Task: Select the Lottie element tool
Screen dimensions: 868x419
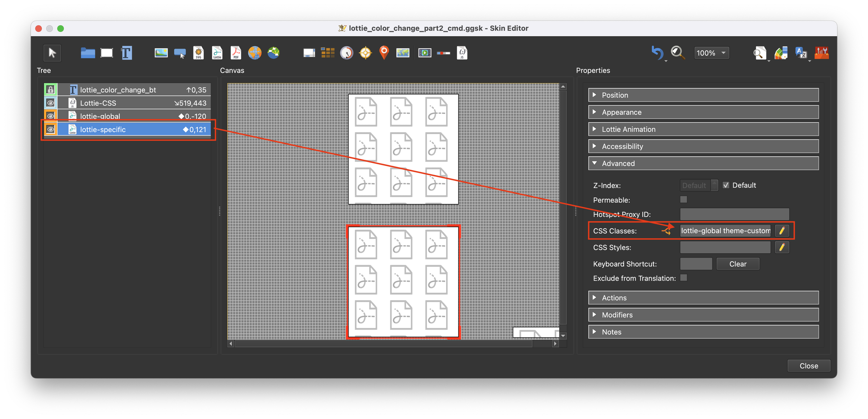Action: tap(217, 53)
